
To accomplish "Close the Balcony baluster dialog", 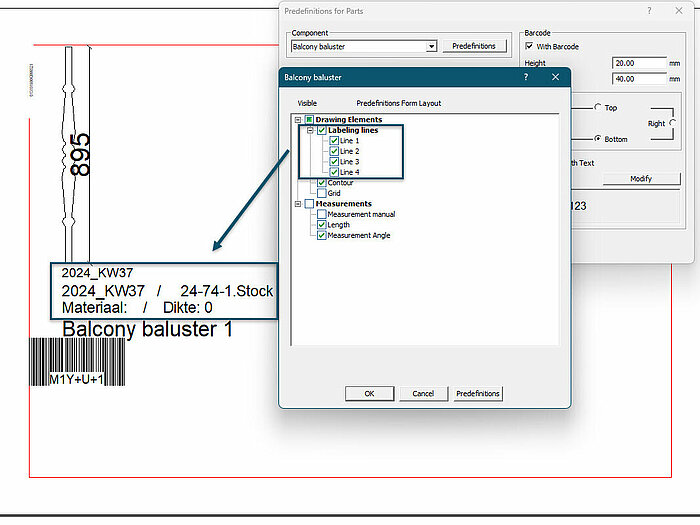I will pyautogui.click(x=555, y=77).
